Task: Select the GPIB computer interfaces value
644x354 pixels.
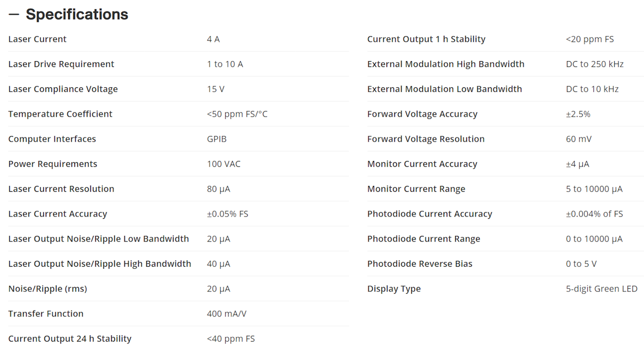Action: (x=217, y=139)
